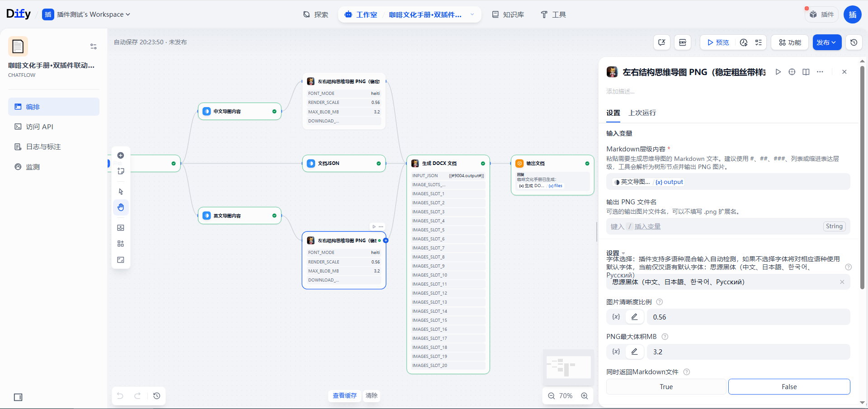868x409 pixels.
Task: Run this step with panel play icon
Action: (778, 72)
